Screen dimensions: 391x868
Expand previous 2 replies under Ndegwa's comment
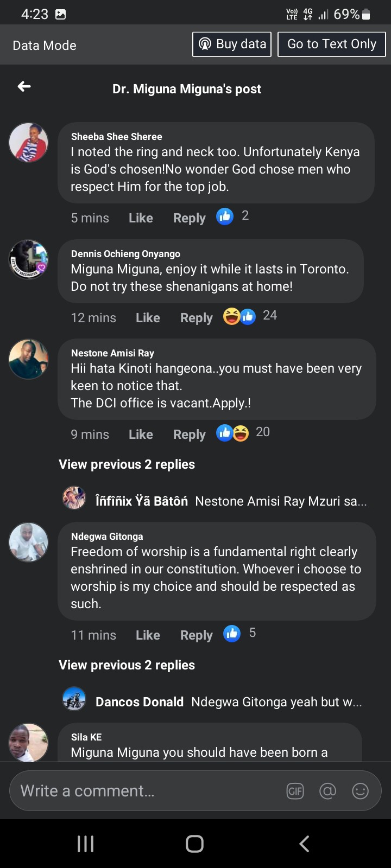point(127,665)
